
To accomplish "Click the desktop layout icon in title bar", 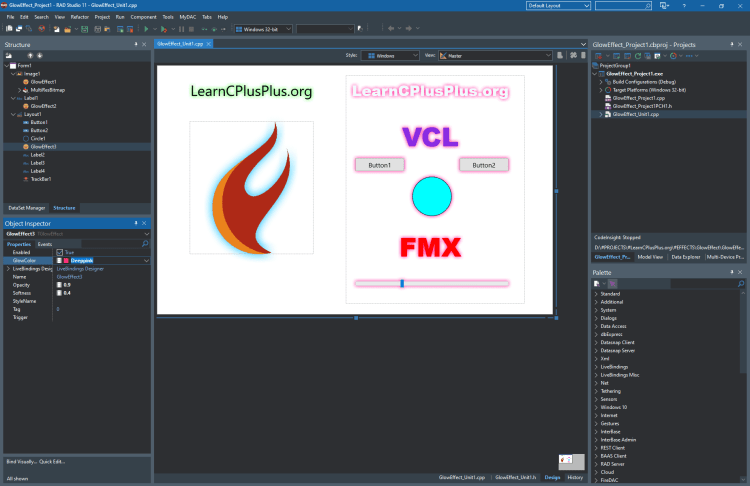I will [664, 5].
